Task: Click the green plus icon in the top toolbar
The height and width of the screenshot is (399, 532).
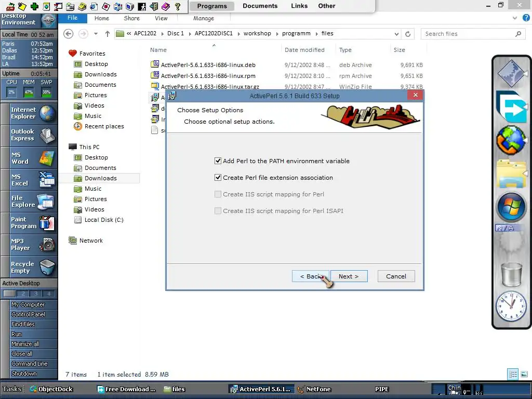Action: pos(34,6)
